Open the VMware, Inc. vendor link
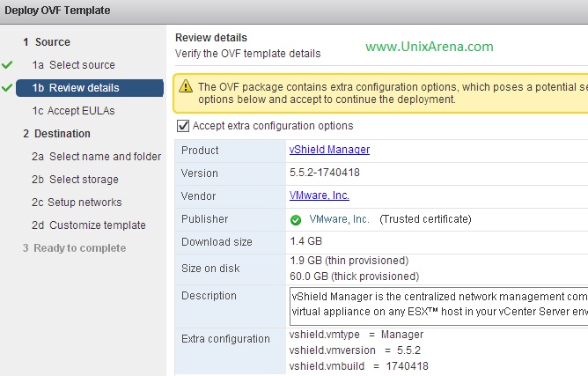588x376 pixels. [320, 195]
